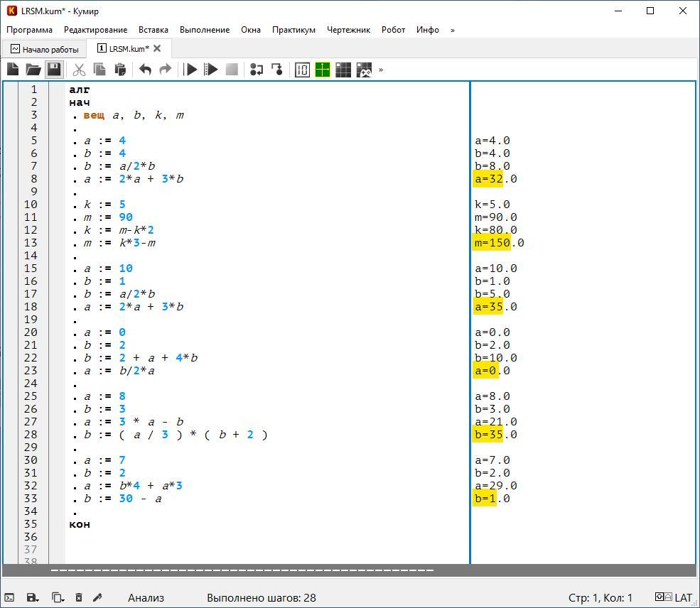The image size is (700, 608).
Task: Click the нач keyword on line 2
Action: (80, 102)
